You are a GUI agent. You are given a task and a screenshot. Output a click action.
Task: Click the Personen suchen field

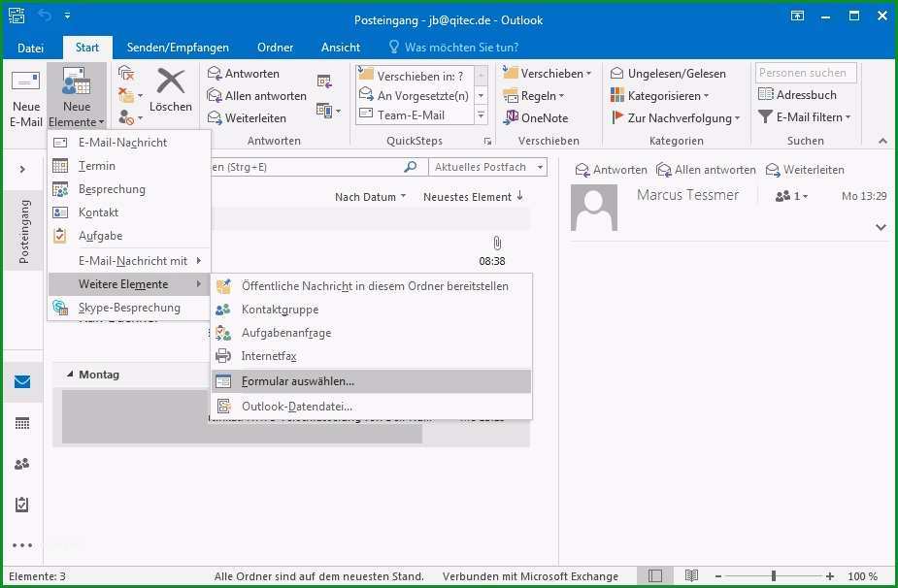click(x=806, y=73)
